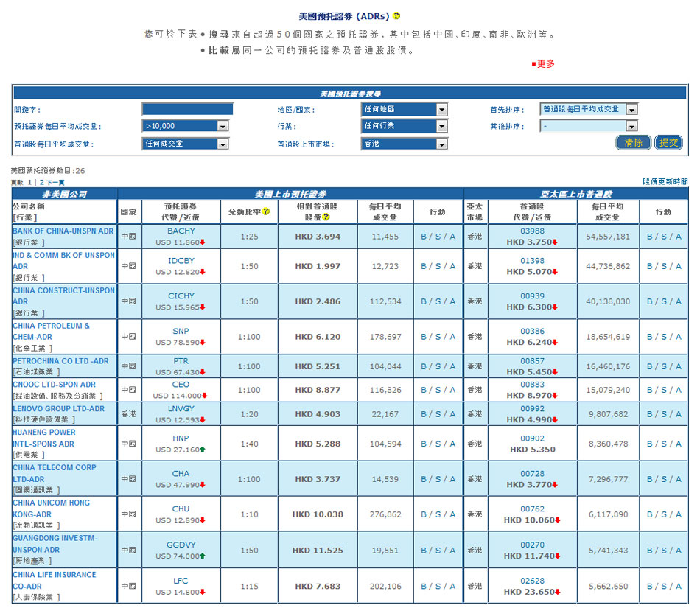The width and height of the screenshot is (700, 608).
Task: Open the red 更多 link
Action: pyautogui.click(x=545, y=64)
